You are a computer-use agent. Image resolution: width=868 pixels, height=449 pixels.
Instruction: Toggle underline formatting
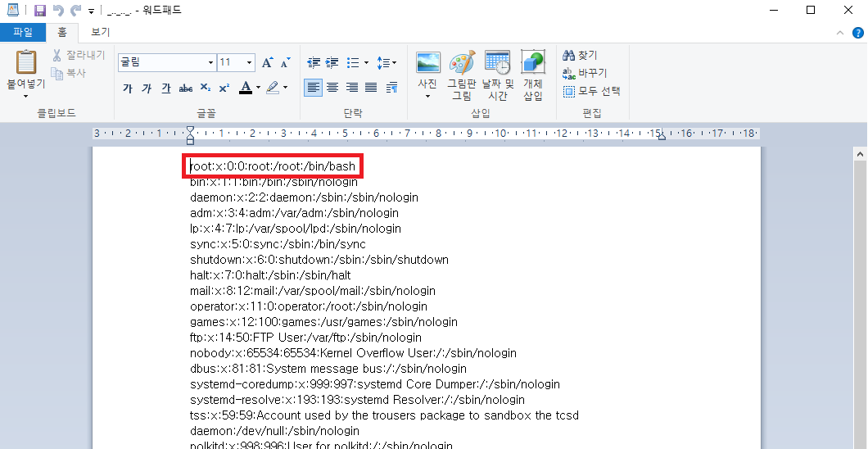(166, 88)
